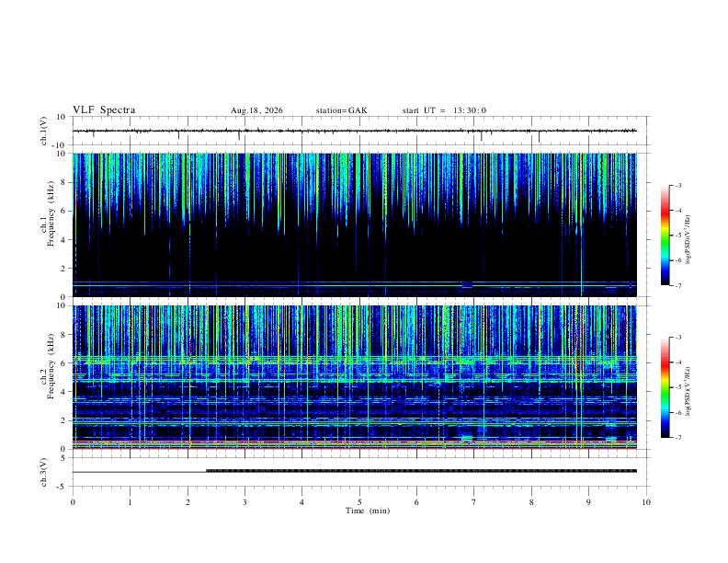Click the ch.3(V) axis label
The image size is (728, 563).
pyautogui.click(x=44, y=472)
